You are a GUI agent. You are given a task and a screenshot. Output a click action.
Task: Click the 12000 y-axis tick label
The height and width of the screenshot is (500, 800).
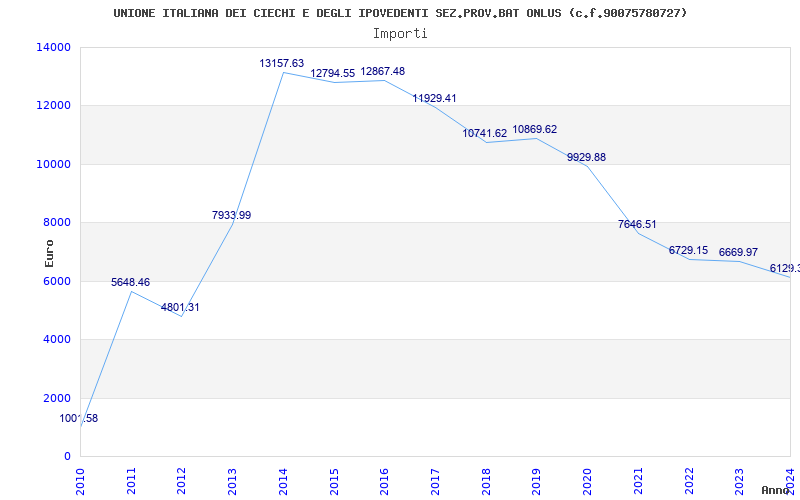54,106
